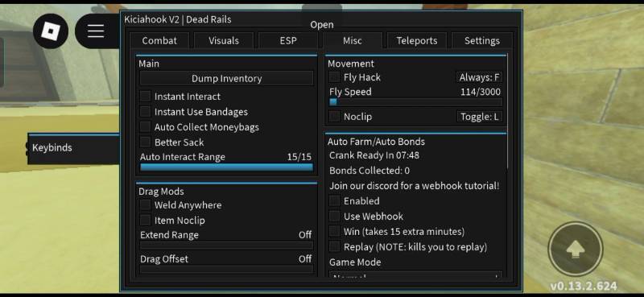Click the Open label at top

pyautogui.click(x=321, y=25)
